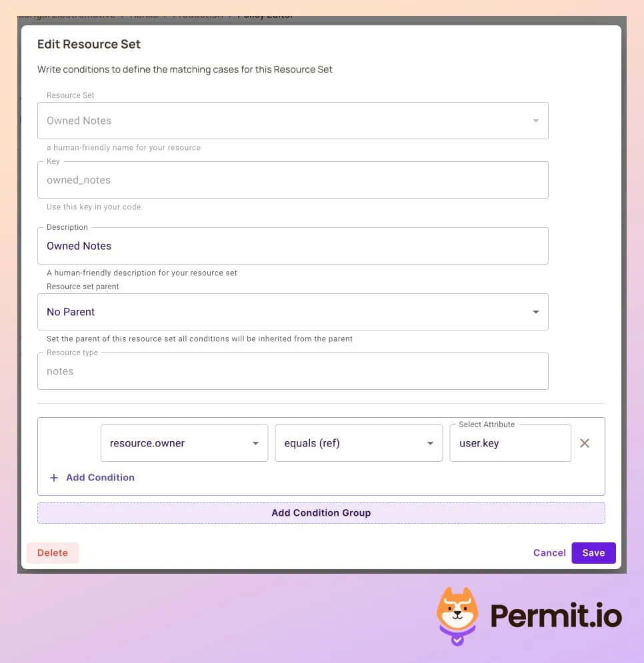The height and width of the screenshot is (663, 644).
Task: Click the Delete button
Action: pyautogui.click(x=52, y=552)
